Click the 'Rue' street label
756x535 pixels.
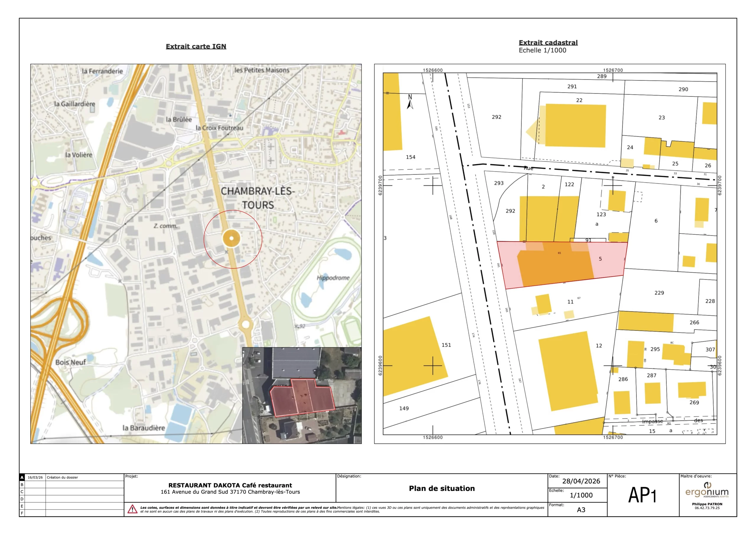(529, 168)
